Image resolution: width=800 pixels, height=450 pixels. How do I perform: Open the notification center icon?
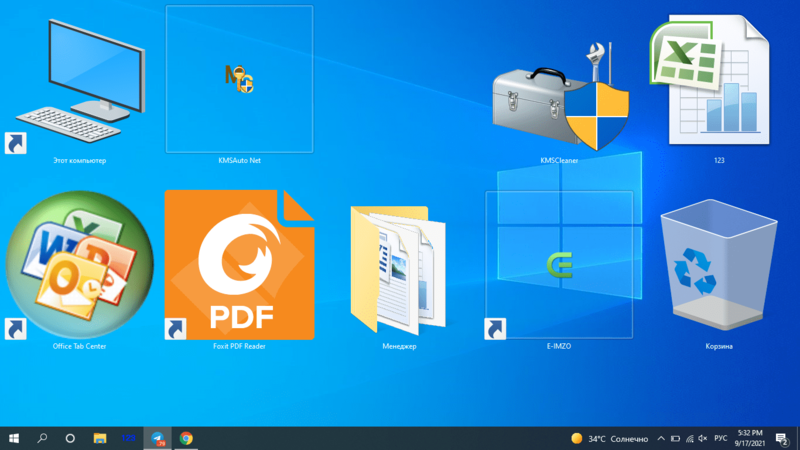[x=782, y=439]
